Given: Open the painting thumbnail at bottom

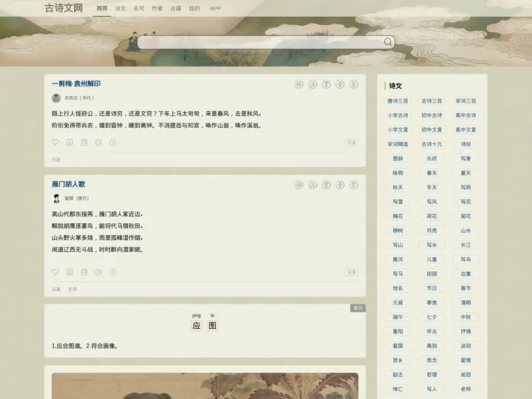Looking at the screenshot, I should pyautogui.click(x=205, y=386).
